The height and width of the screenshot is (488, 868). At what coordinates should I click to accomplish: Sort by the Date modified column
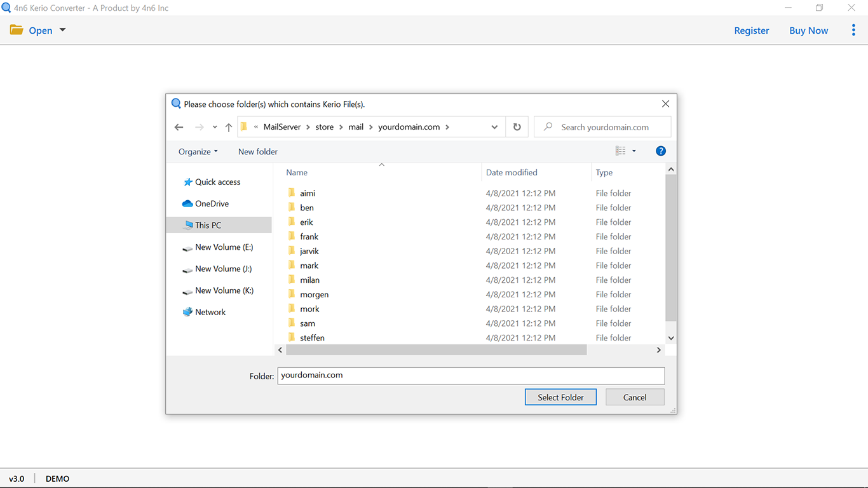(x=512, y=172)
